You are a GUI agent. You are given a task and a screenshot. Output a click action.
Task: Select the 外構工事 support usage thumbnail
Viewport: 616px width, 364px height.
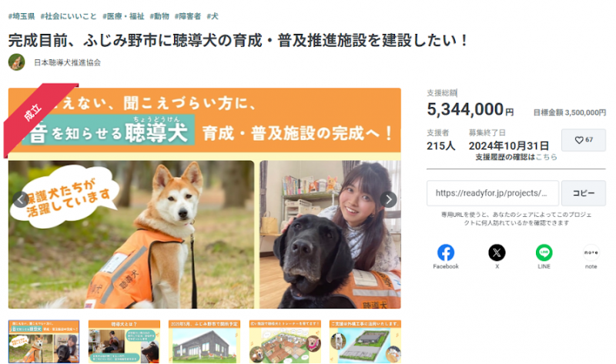click(365, 341)
